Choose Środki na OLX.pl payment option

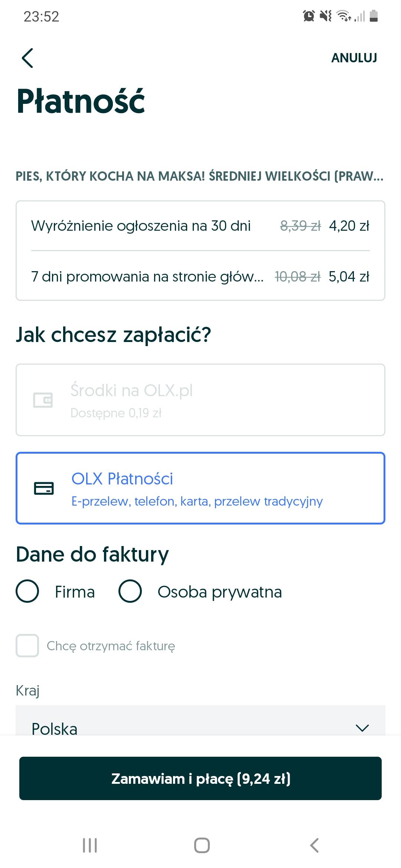tap(200, 400)
